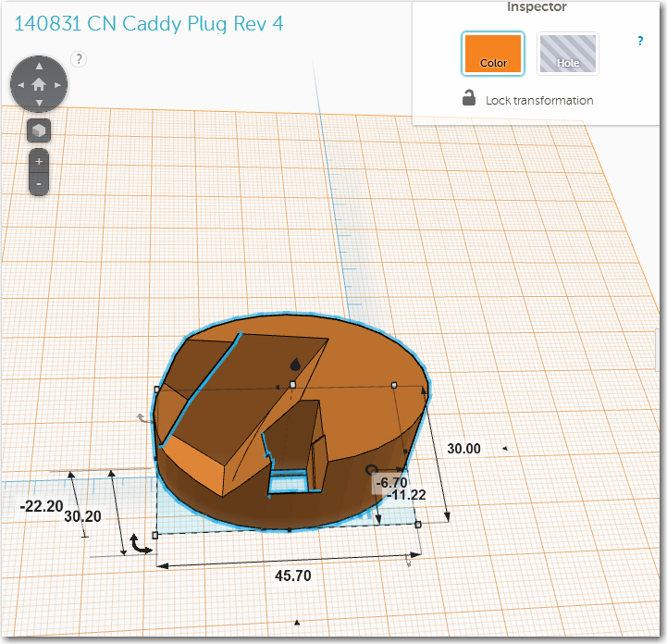This screenshot has height=644, width=667.
Task: Click the Lock transformation label
Action: [x=539, y=100]
